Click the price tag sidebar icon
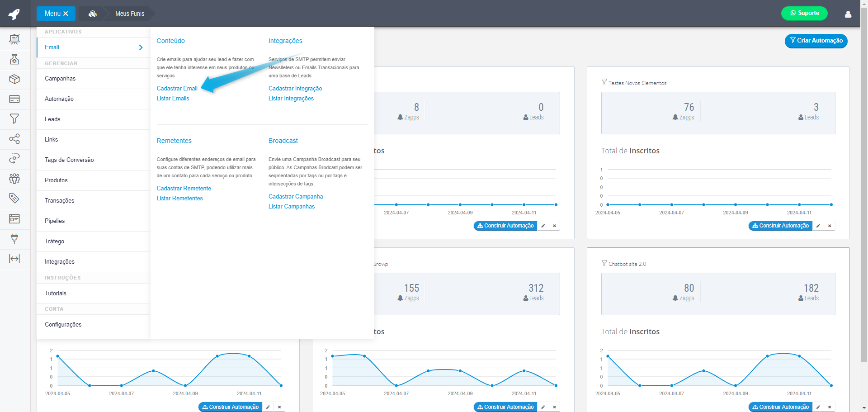This screenshot has height=412, width=868. (x=14, y=198)
